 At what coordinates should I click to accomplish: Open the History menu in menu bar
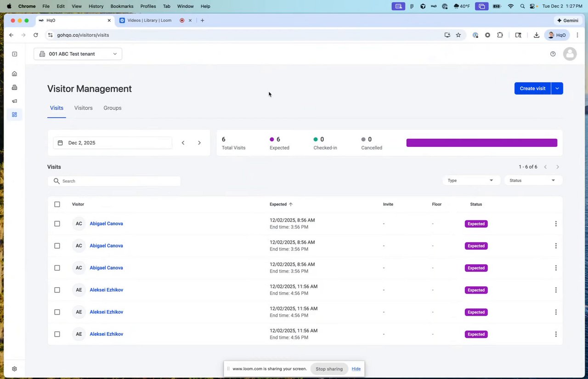(x=96, y=6)
